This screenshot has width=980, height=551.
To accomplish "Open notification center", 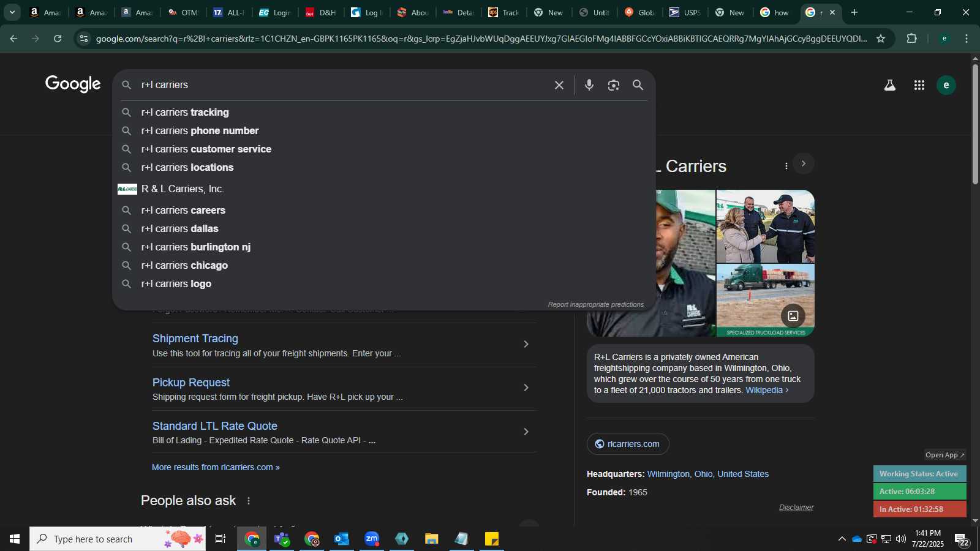I will pyautogui.click(x=962, y=539).
